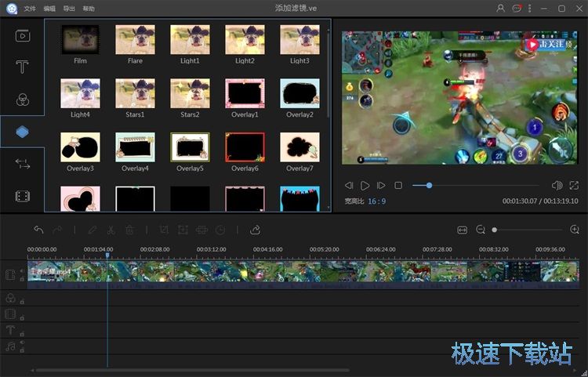
Task: Open the Media tab in sidebar
Action: pos(22,35)
